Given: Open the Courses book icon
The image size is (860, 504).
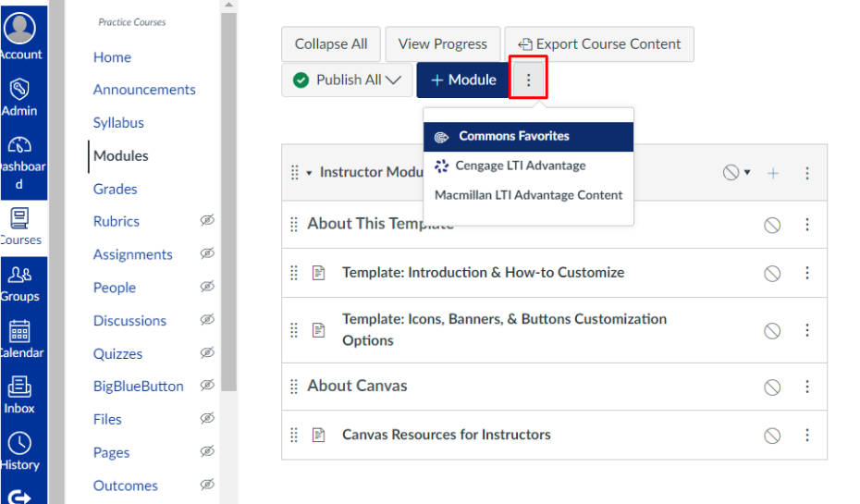Looking at the screenshot, I should coord(19,218).
